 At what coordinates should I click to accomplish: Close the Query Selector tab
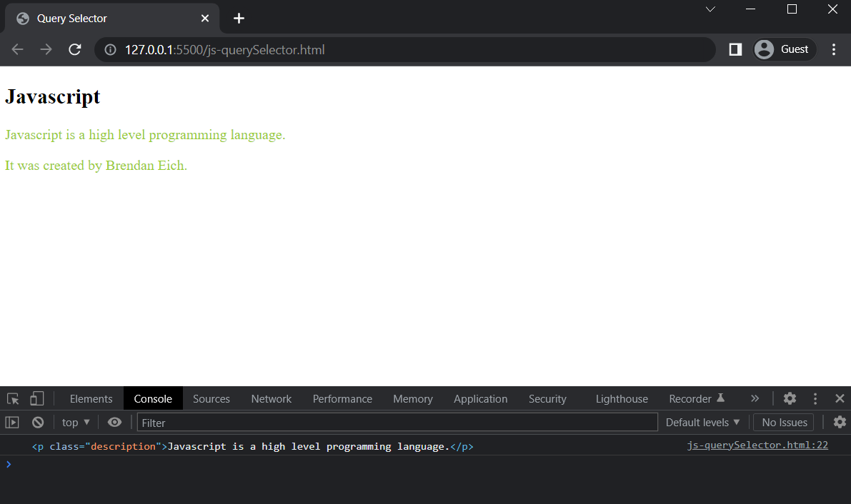pyautogui.click(x=205, y=19)
